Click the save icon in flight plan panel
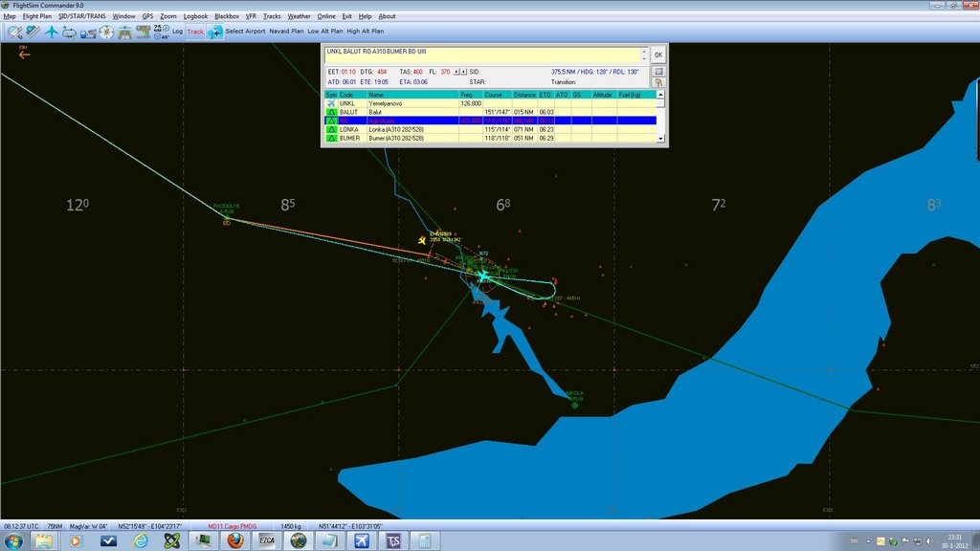The height and width of the screenshot is (551, 980). [658, 70]
